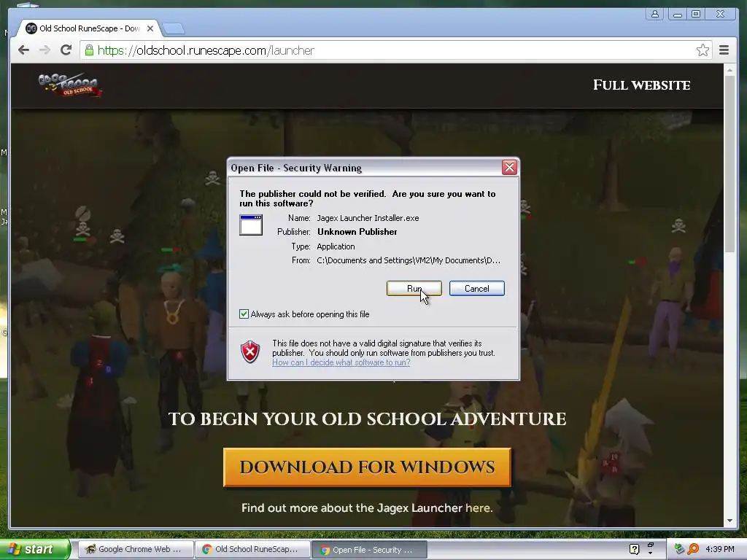Select the Old School RuneScape browser tab
The height and width of the screenshot is (560, 747).
[90, 28]
